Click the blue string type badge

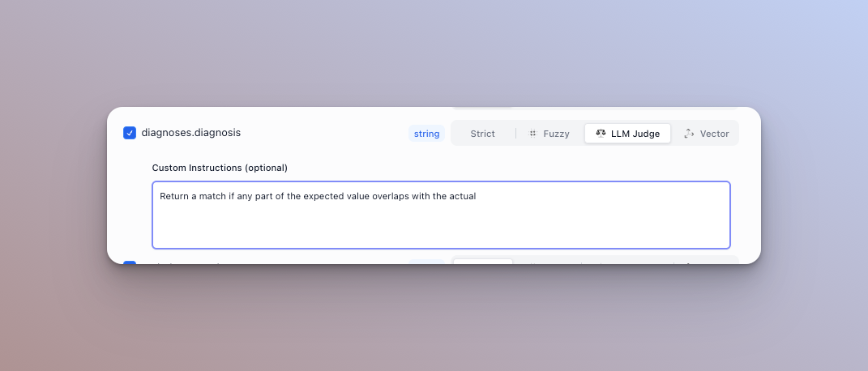click(x=426, y=134)
